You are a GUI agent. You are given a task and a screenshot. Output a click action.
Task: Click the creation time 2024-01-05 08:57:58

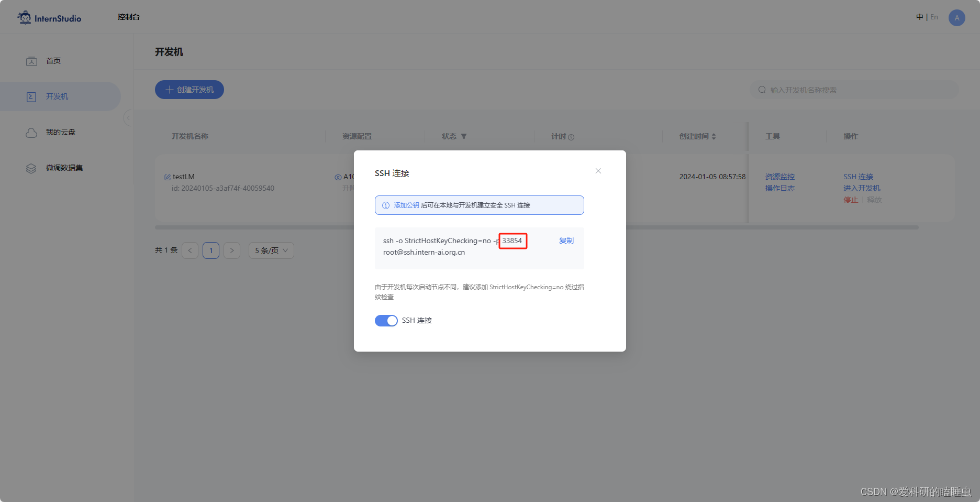tap(712, 177)
